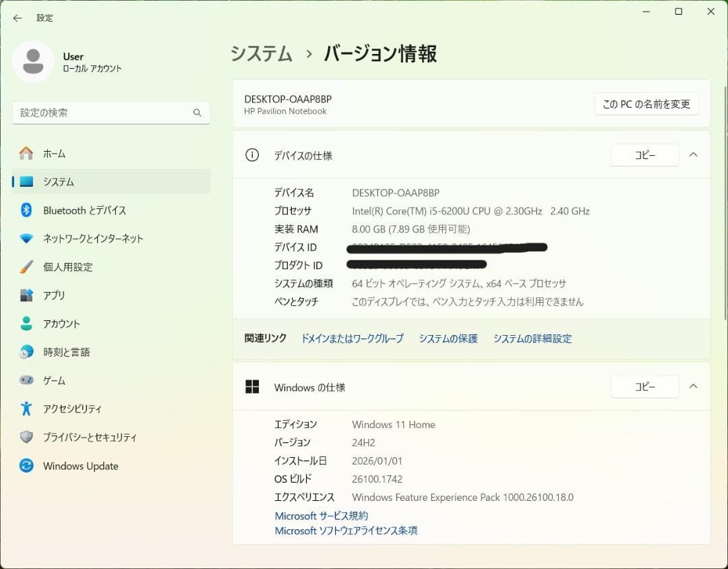Click the アプリ icon in sidebar
Image resolution: width=728 pixels, height=569 pixels.
click(x=26, y=295)
